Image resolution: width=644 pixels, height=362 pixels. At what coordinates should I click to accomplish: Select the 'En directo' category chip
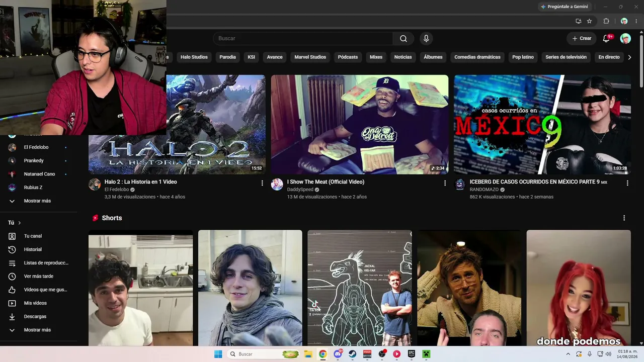(609, 57)
